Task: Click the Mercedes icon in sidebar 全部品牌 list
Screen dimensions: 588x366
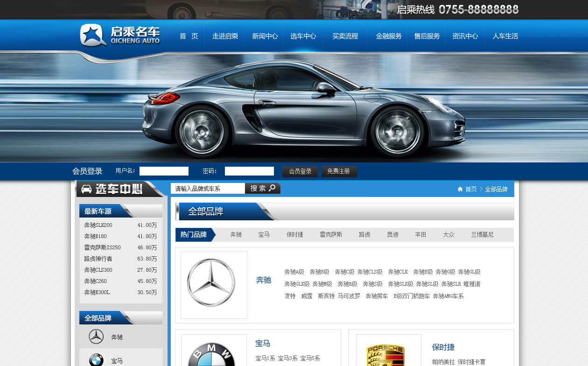Action: tap(96, 337)
